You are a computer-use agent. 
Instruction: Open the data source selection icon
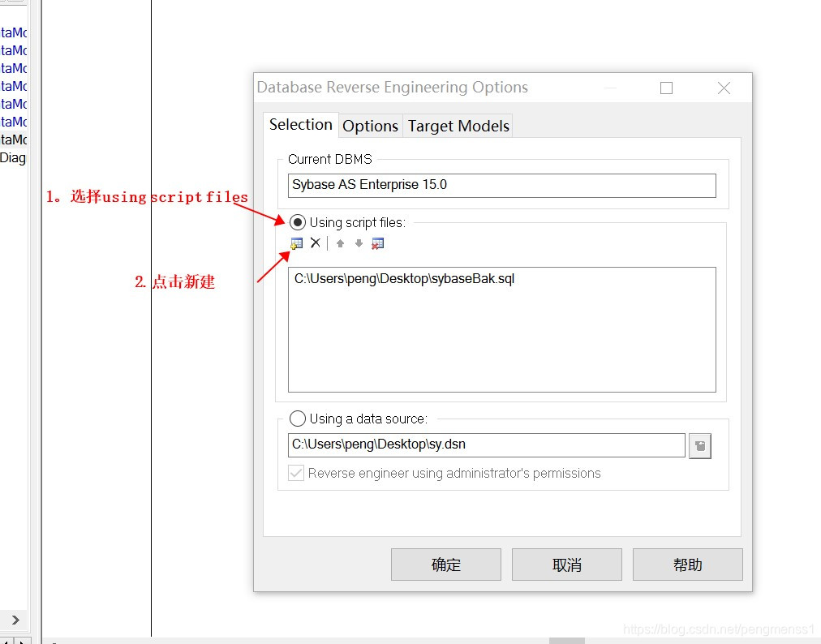(699, 444)
